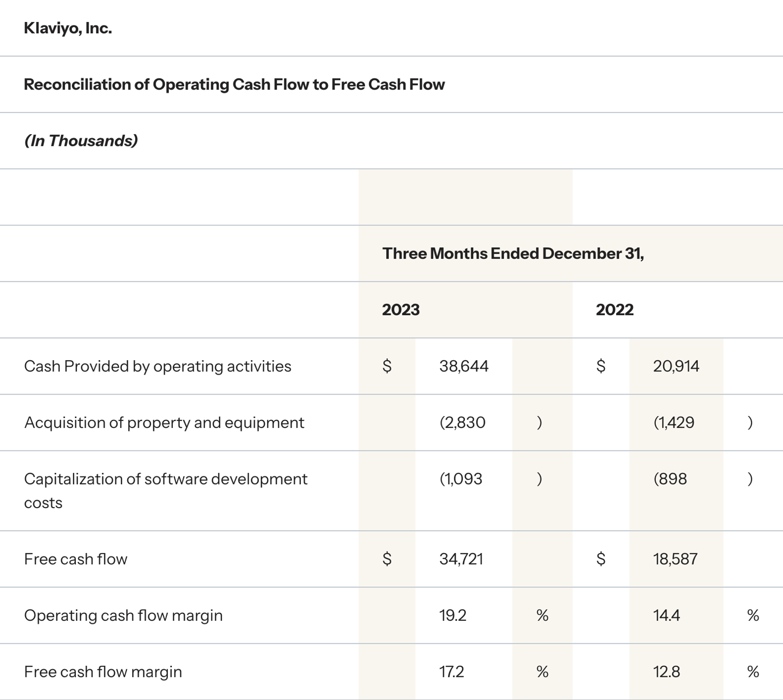The image size is (783, 700).
Task: Click the dollar sign before 38,644
Action: [x=387, y=366]
